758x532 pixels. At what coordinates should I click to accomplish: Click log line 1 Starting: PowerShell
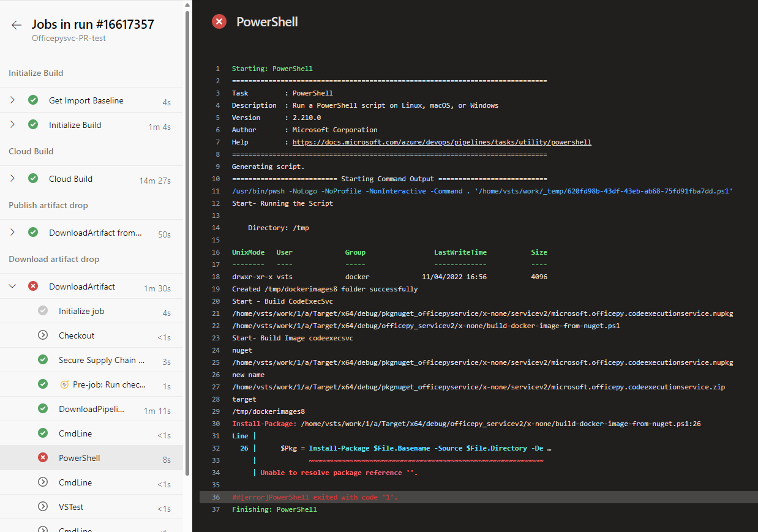tap(272, 69)
